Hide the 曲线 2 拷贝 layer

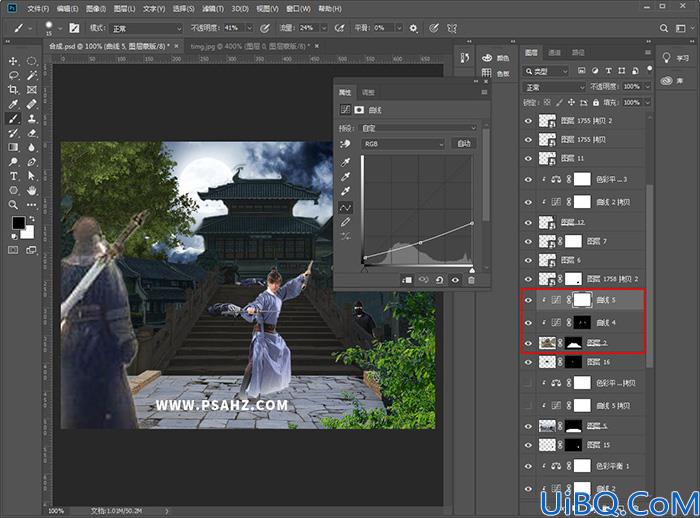pyautogui.click(x=528, y=202)
